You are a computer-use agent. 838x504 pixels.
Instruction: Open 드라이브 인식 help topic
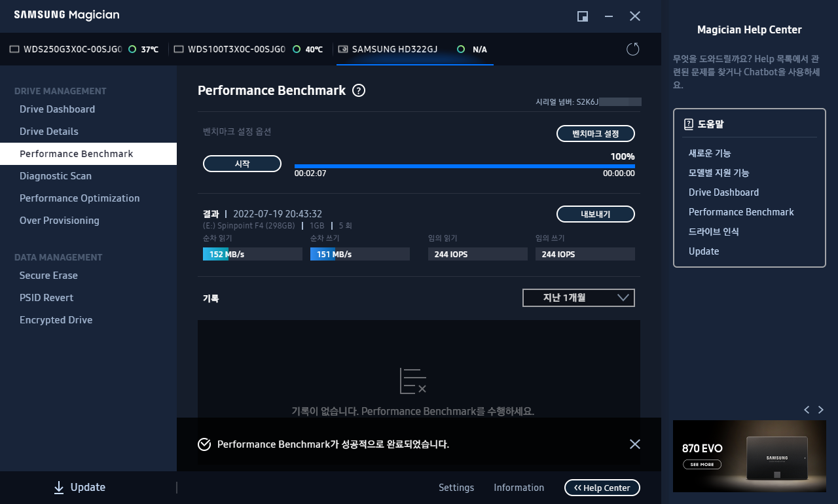(x=714, y=232)
